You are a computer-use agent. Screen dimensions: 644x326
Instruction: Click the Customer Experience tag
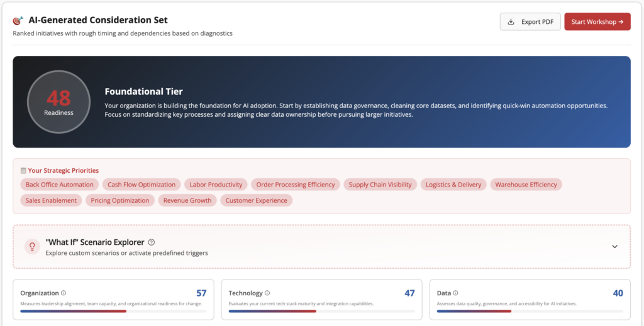[256, 200]
